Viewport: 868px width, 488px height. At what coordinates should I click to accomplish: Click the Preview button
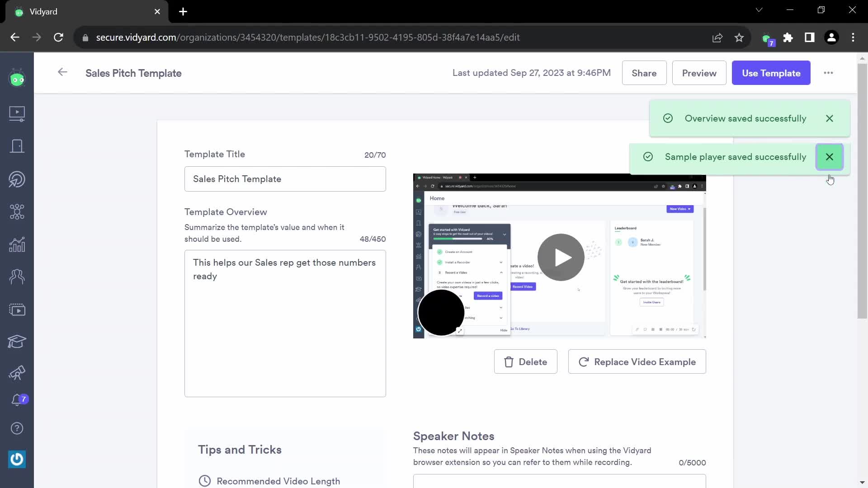[700, 73]
